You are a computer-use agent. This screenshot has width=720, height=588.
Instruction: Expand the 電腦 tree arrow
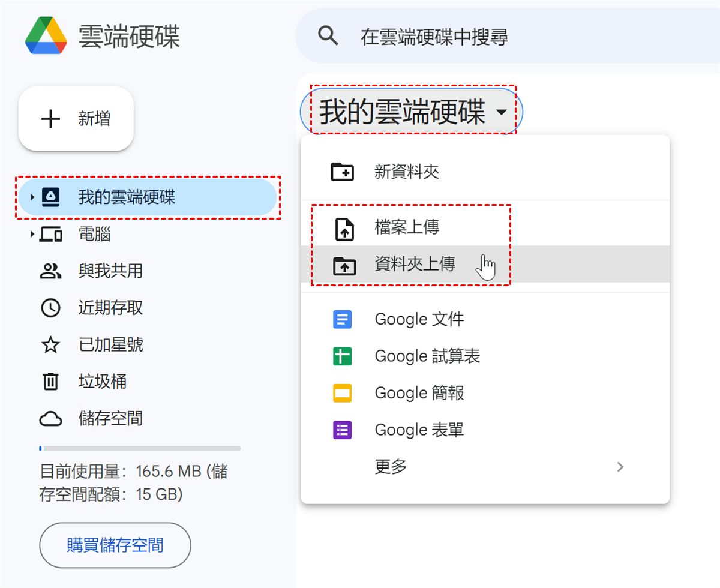31,235
